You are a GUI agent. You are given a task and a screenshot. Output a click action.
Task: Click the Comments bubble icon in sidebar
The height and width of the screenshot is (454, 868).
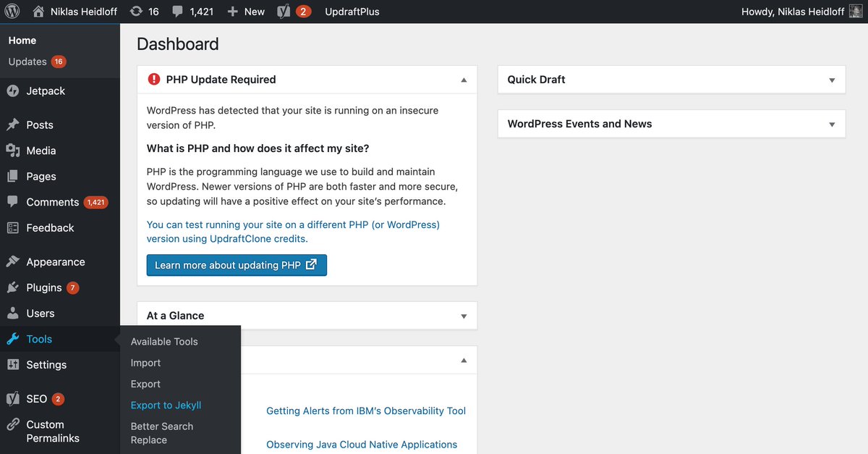[13, 202]
